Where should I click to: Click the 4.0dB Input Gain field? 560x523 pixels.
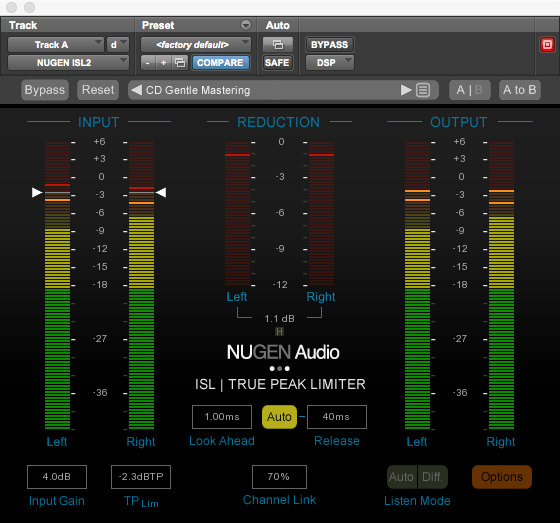click(x=57, y=477)
